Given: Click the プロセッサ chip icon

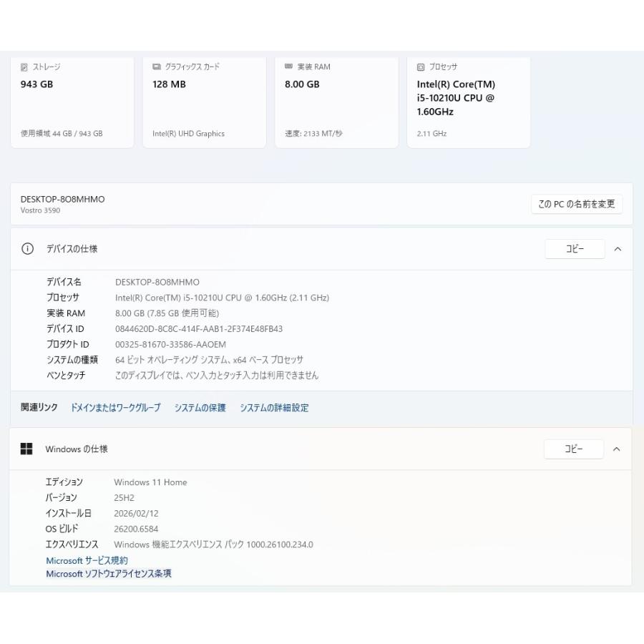Looking at the screenshot, I should click(421, 67).
